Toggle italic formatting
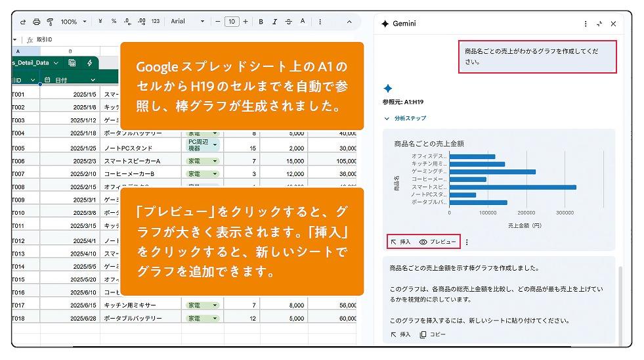The width and height of the screenshot is (644, 360). tap(274, 22)
